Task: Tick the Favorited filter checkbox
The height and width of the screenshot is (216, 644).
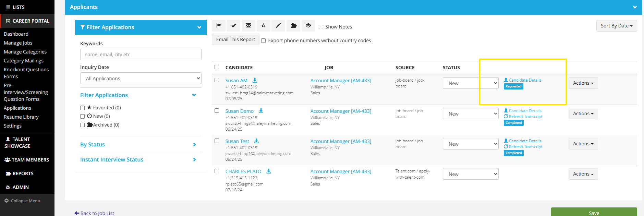Action: click(x=82, y=108)
